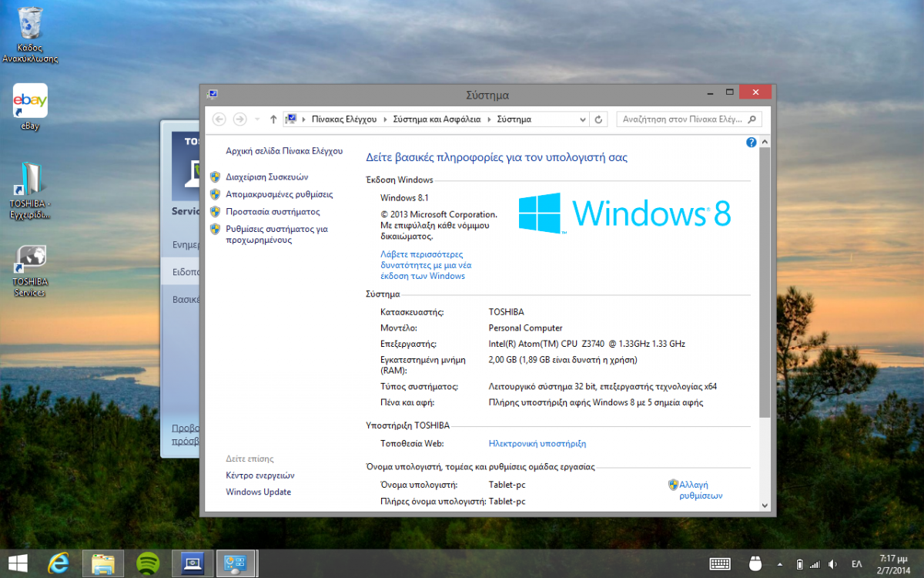Open Windows Update link

click(259, 492)
